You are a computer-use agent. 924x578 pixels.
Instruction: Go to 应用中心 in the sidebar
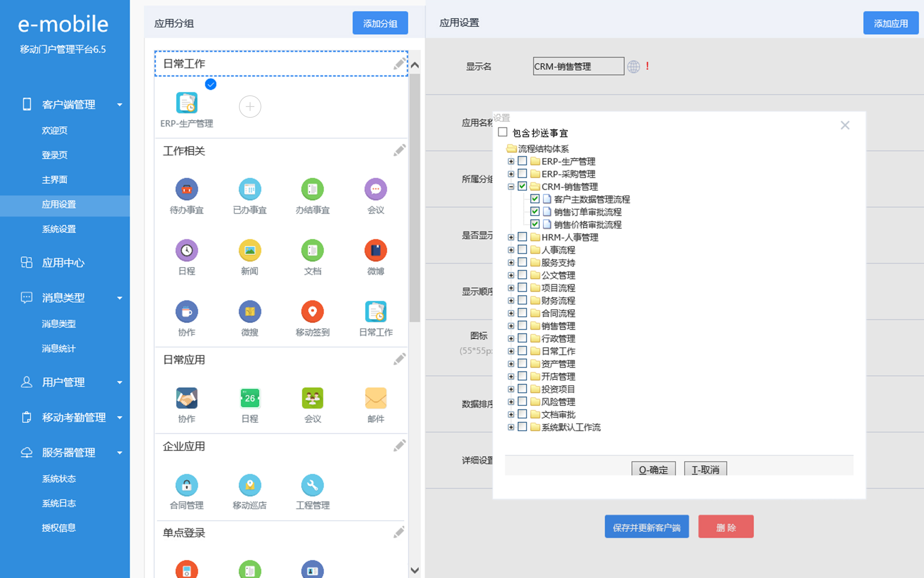pyautogui.click(x=64, y=263)
